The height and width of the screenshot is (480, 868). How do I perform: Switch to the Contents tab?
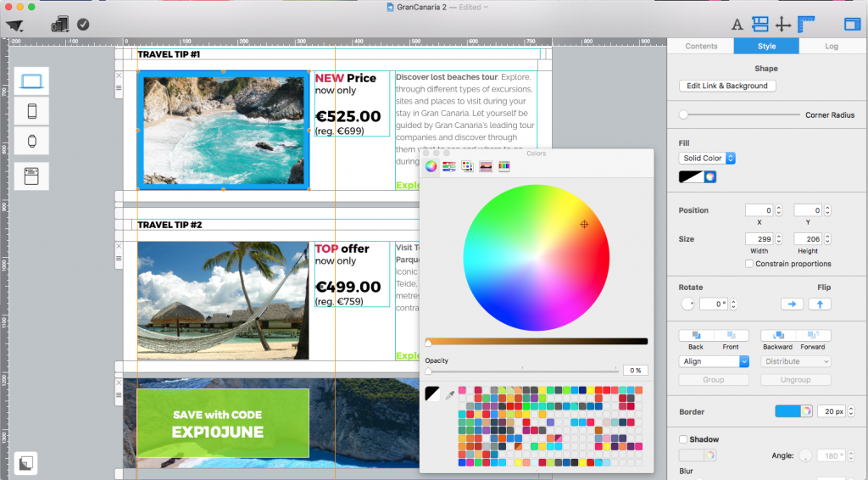(701, 47)
